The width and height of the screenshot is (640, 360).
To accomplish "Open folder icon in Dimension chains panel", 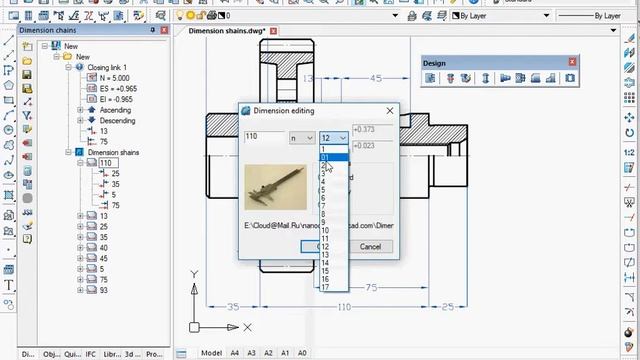I will pos(27,61).
